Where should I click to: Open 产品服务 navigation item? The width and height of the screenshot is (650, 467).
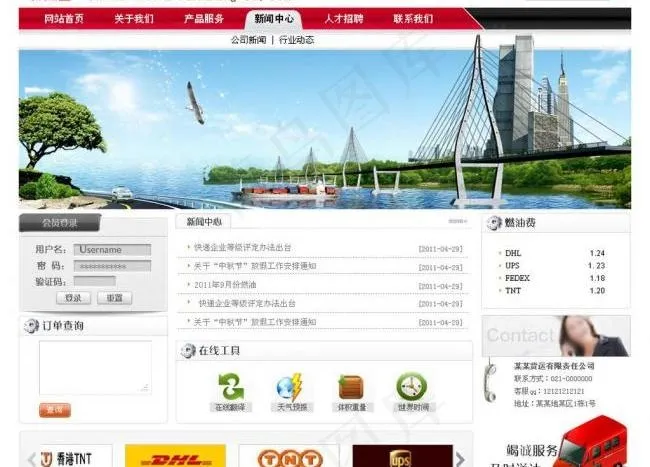204,19
